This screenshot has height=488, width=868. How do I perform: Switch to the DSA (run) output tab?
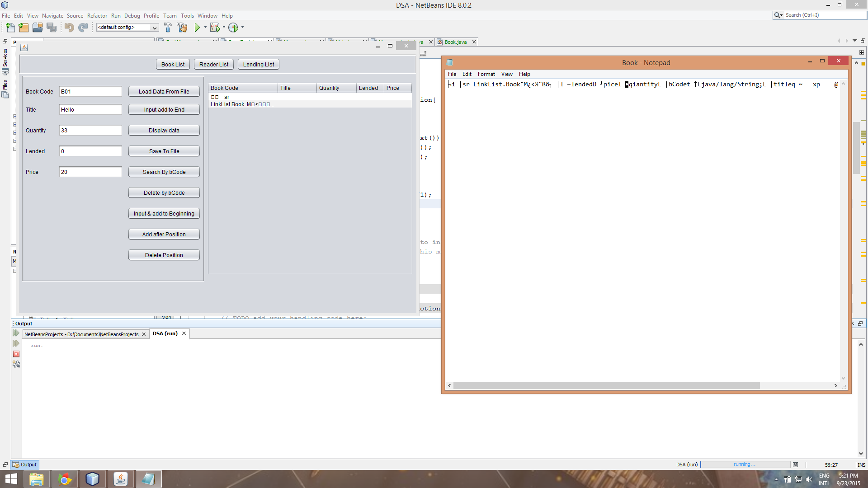point(165,333)
